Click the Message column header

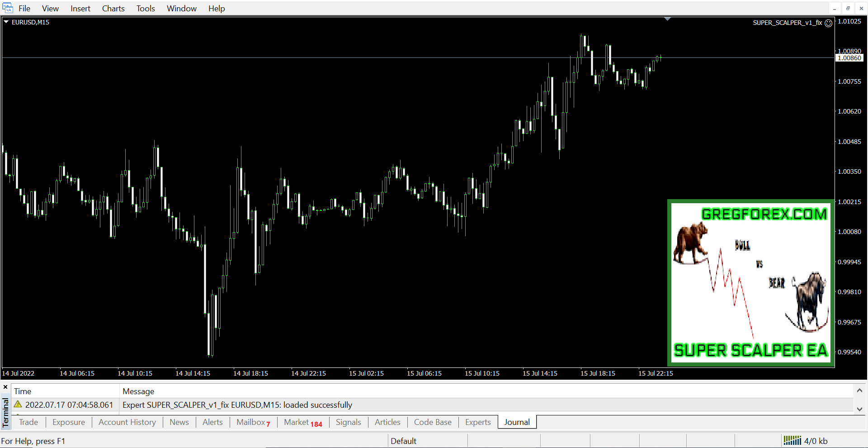(138, 391)
